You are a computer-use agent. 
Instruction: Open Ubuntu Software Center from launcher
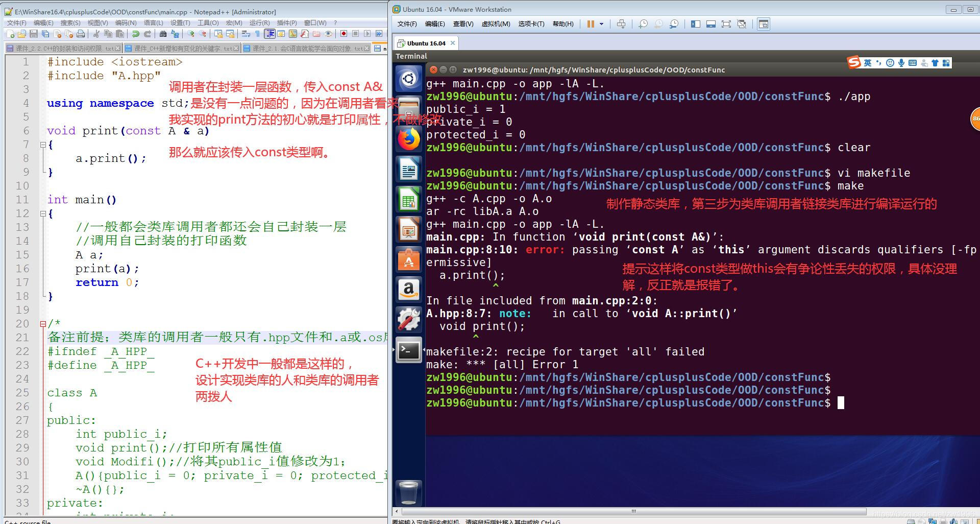click(408, 259)
